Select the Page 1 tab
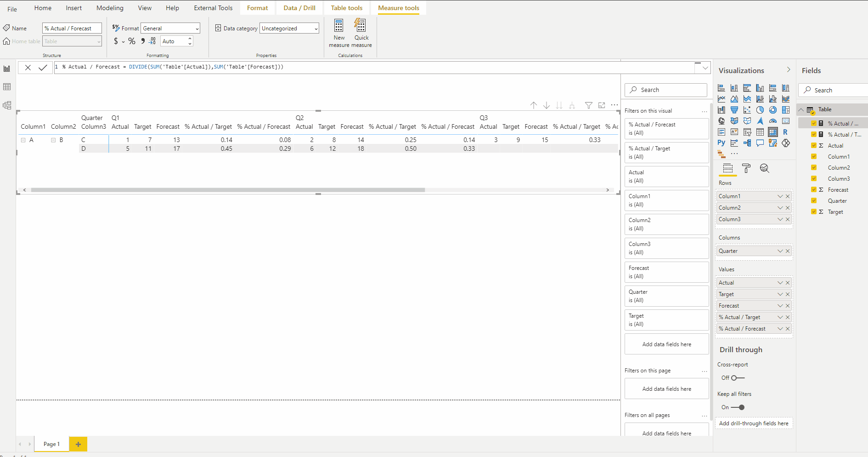The width and height of the screenshot is (868, 457). click(51, 444)
